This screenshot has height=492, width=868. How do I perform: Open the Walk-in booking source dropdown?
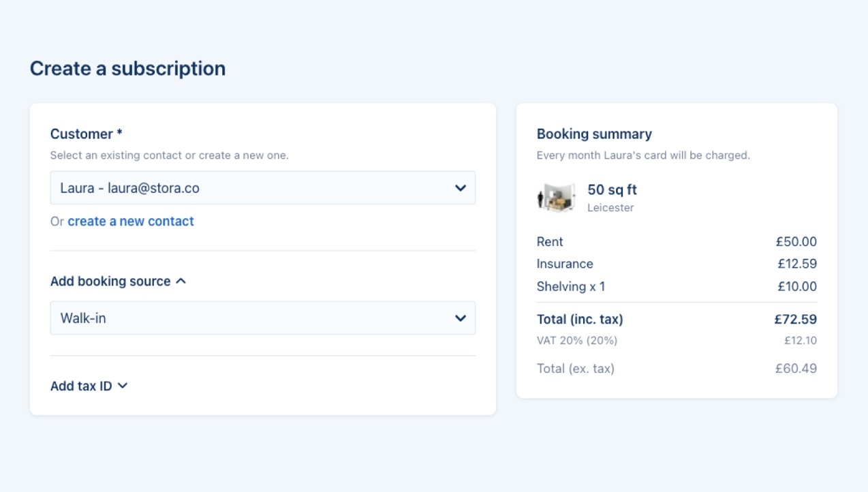262,318
